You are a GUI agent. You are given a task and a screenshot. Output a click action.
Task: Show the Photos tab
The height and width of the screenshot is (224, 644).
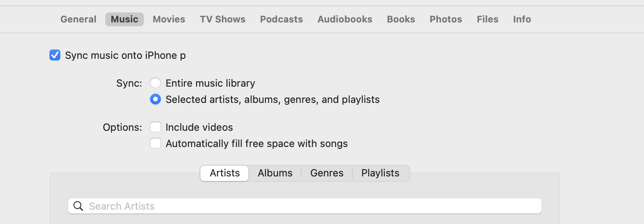(446, 19)
